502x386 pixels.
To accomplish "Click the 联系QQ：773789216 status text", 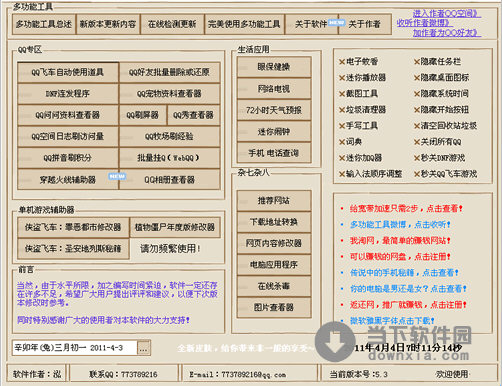I will coord(123,374).
